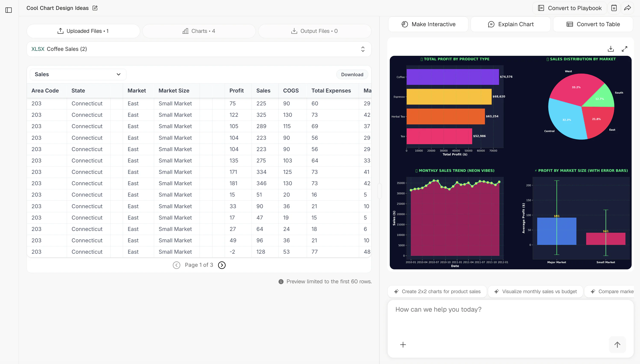Screen dimensions: 640x364
Task: Expand the chart to fullscreen
Action: click(625, 49)
